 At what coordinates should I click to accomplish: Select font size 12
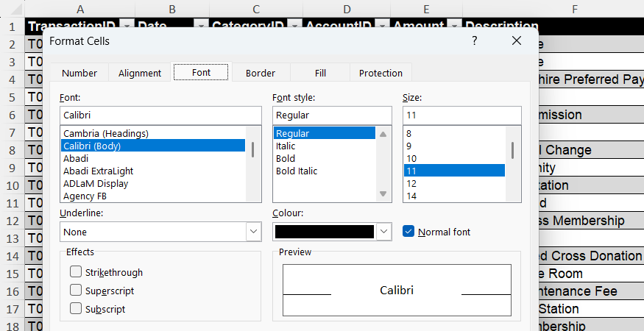(x=454, y=184)
